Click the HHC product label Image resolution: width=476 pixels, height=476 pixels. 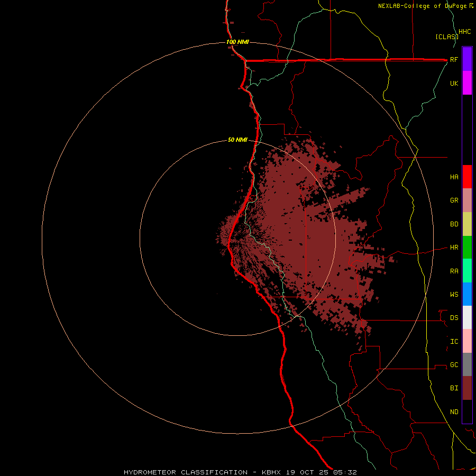click(464, 32)
